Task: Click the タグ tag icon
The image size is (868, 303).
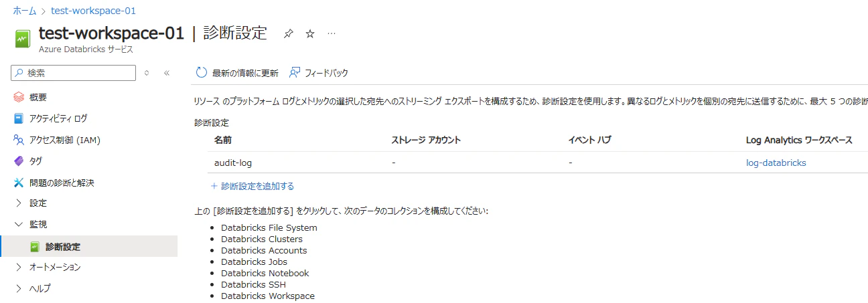Action: 19,161
